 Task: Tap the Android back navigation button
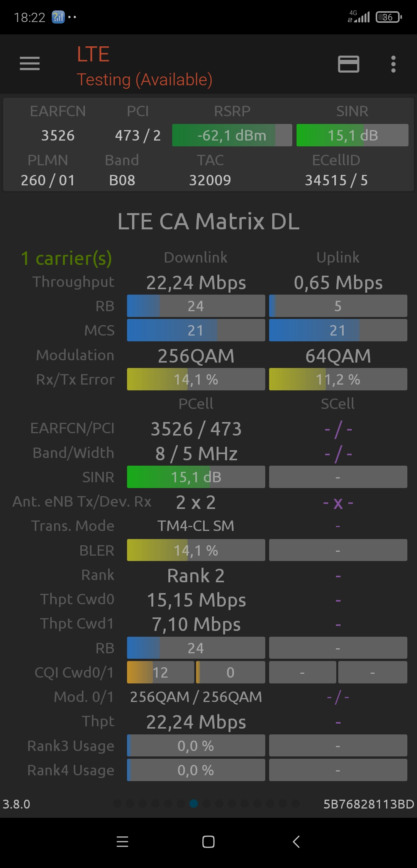tap(296, 842)
